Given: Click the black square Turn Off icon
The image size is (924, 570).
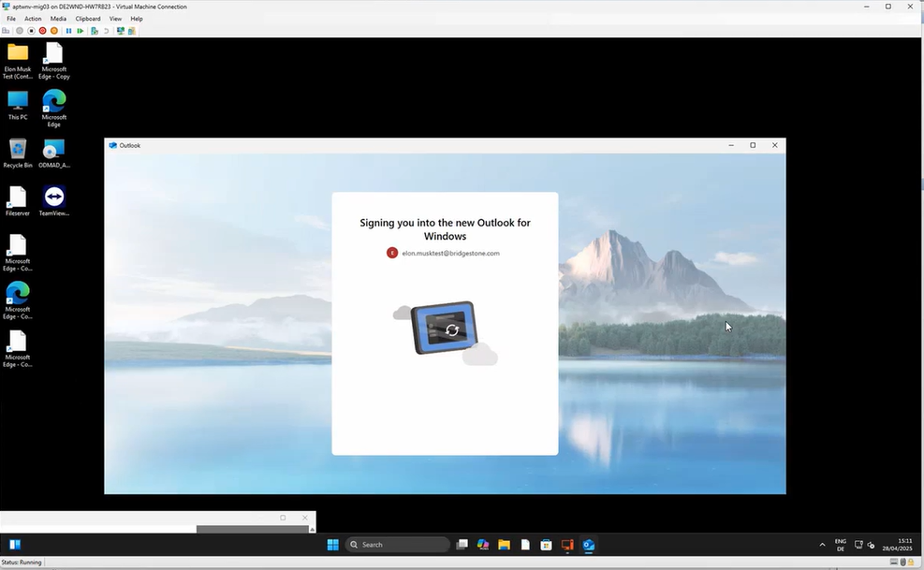Looking at the screenshot, I should pos(31,31).
